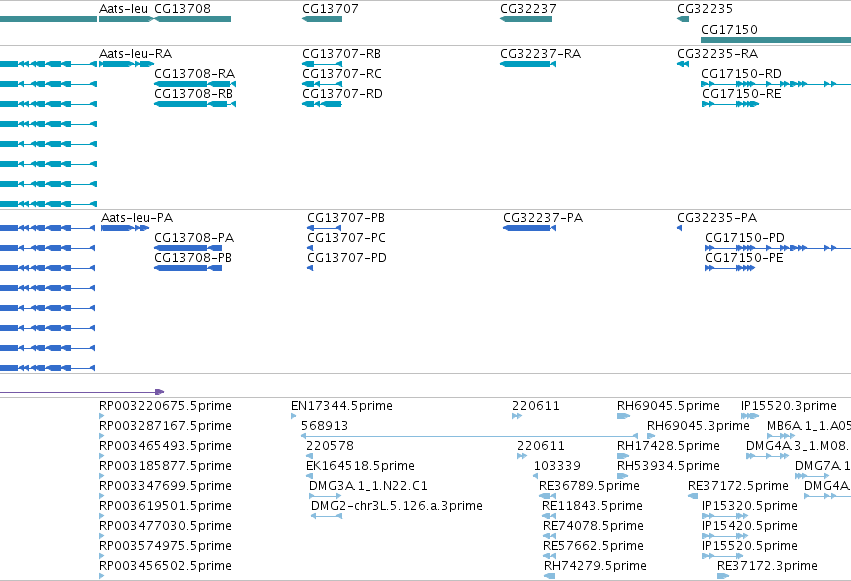Select the CG32237 gene label
Image resolution: width=851 pixels, height=581 pixels.
pyautogui.click(x=528, y=9)
